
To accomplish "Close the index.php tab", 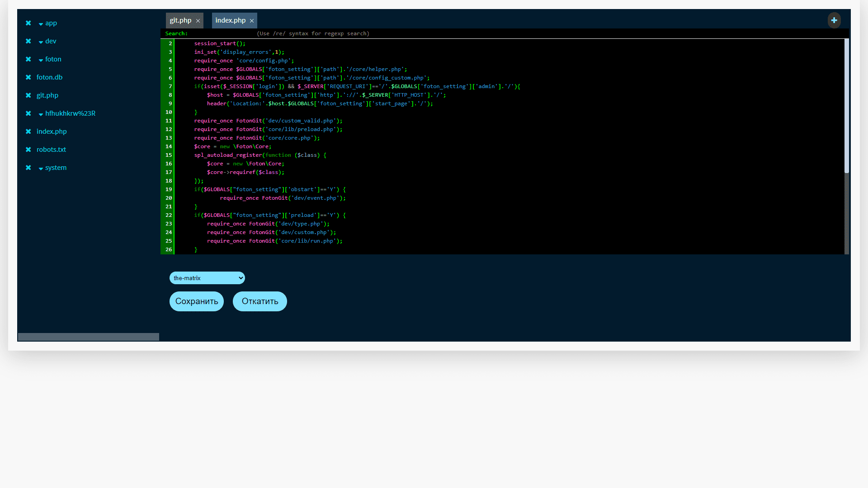I will tap(252, 21).
